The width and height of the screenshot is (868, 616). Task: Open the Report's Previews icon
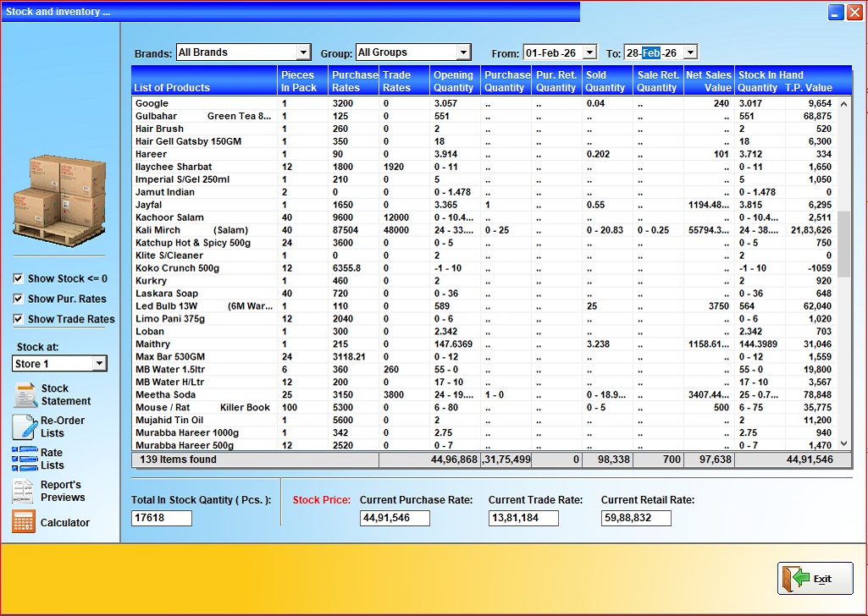[x=23, y=491]
